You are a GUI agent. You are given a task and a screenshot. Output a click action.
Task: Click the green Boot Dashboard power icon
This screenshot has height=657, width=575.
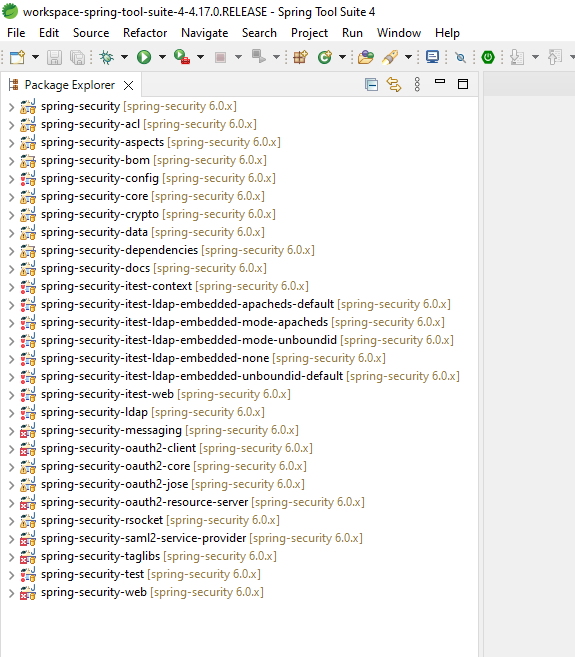pyautogui.click(x=488, y=57)
